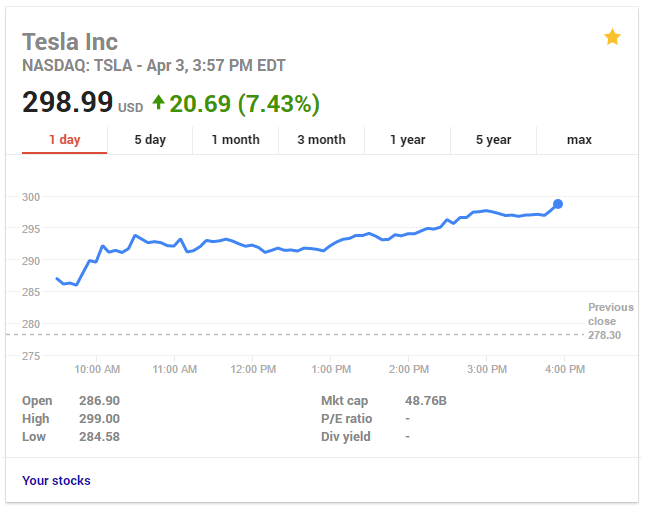Image resolution: width=645 pixels, height=508 pixels.
Task: Click the 12:00 PM time axis label
Action: tap(253, 369)
